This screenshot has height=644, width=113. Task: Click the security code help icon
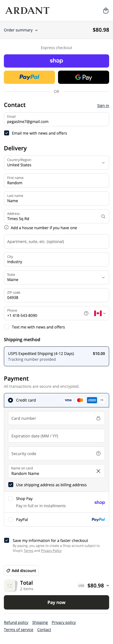98,453
